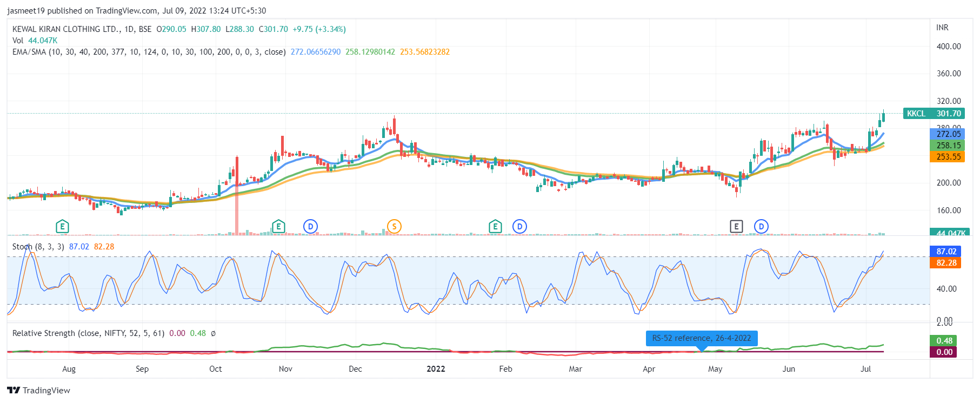Click the orange 253.55 EMA price tag
This screenshot has width=980, height=402.
click(x=948, y=157)
